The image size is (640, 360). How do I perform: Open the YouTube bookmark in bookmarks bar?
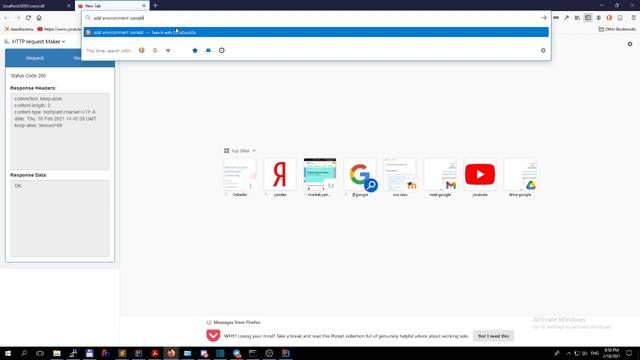tap(59, 29)
